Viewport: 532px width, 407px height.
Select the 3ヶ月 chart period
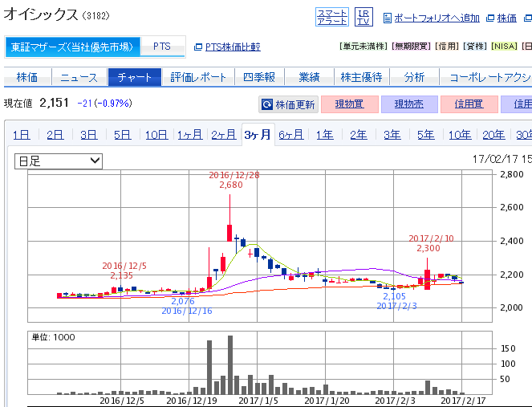258,135
